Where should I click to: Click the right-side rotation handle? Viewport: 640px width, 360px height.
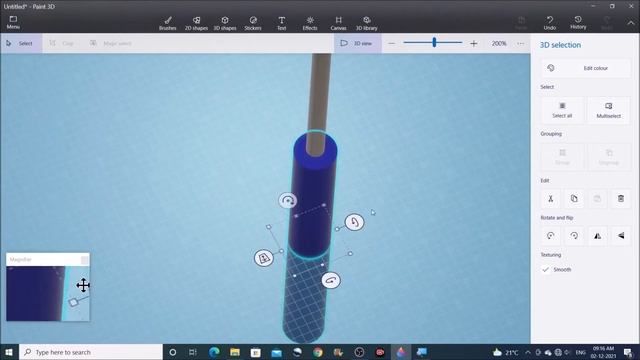(354, 222)
